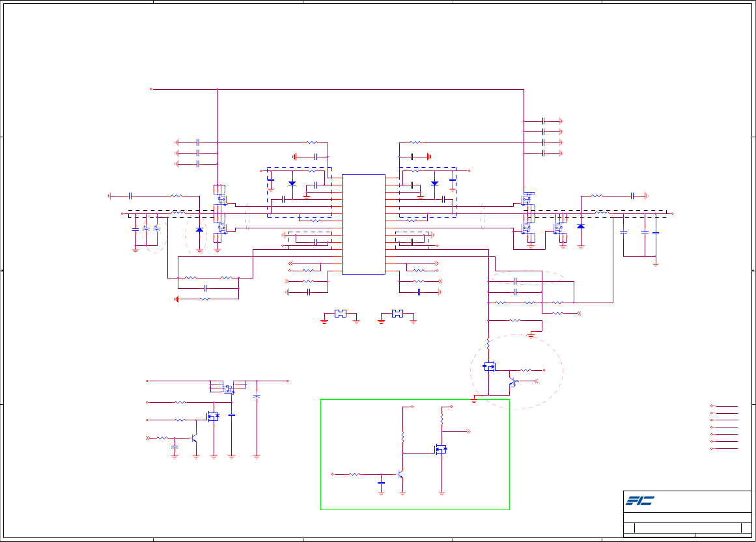The width and height of the screenshot is (756, 542).
Task: Select the MOSFET inside the green box
Action: point(441,450)
